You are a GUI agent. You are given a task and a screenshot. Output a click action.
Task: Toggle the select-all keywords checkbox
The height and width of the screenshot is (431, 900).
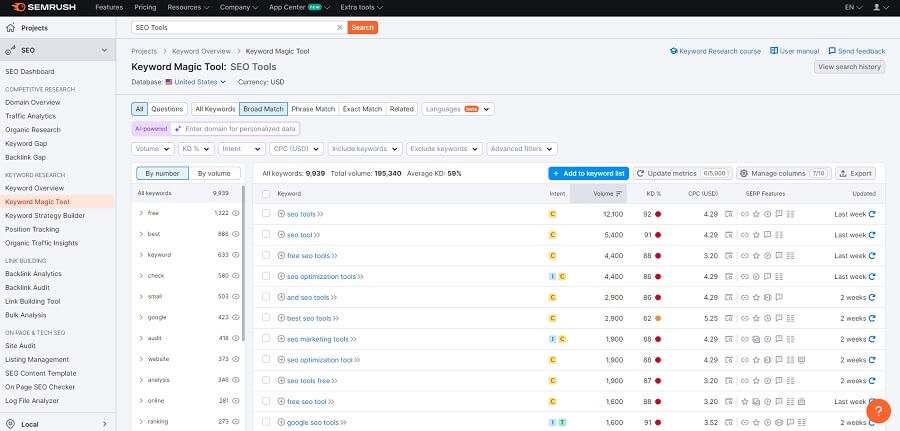click(x=266, y=193)
